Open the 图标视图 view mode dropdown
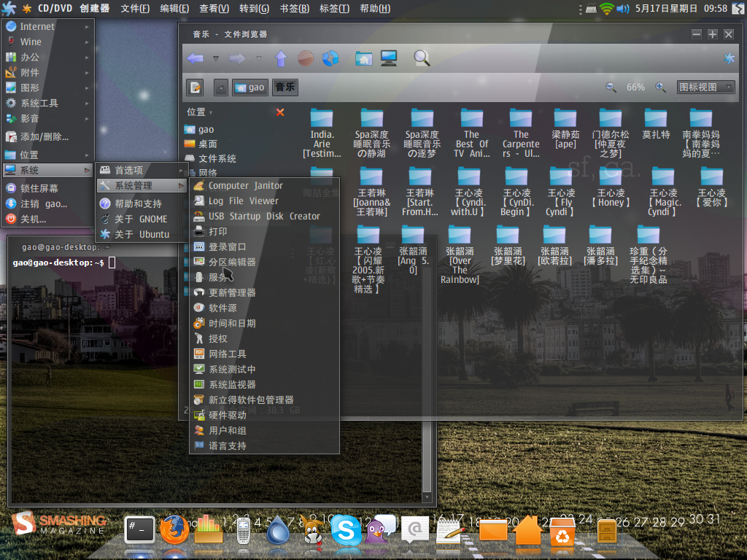Viewport: 747px width, 560px height. pos(705,87)
